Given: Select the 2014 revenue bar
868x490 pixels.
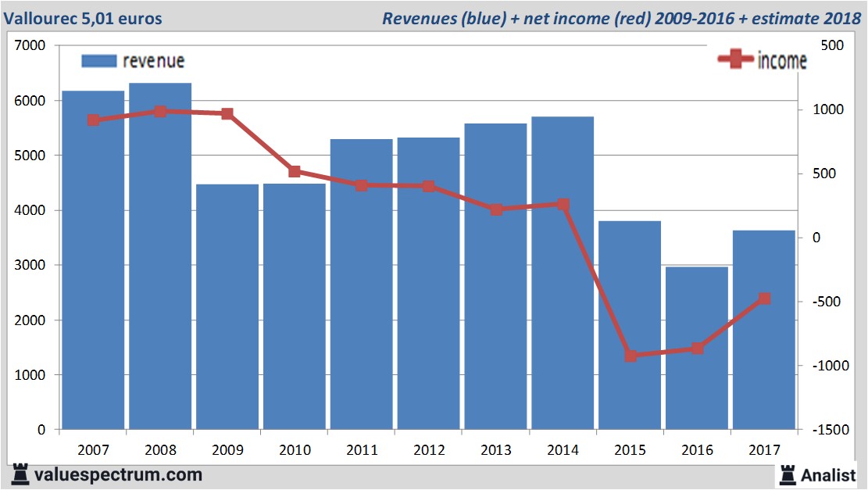Looking at the screenshot, I should pyautogui.click(x=563, y=273).
